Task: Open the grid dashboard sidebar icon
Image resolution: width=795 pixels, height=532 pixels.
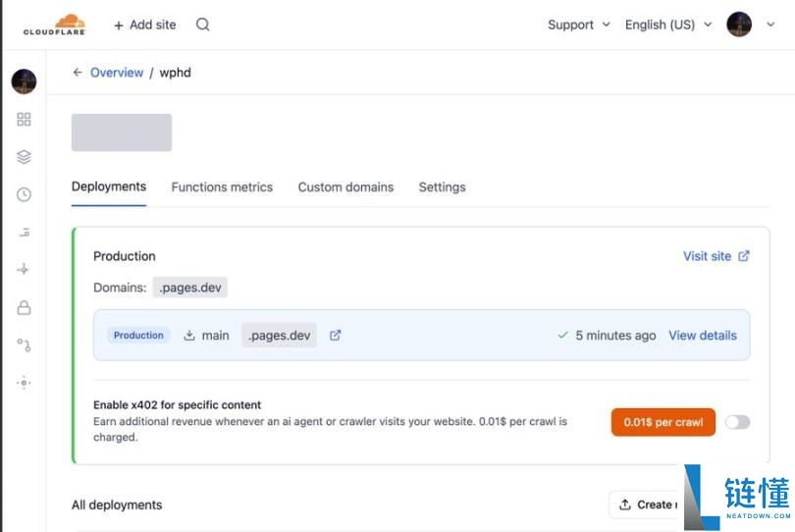Action: pyautogui.click(x=24, y=119)
